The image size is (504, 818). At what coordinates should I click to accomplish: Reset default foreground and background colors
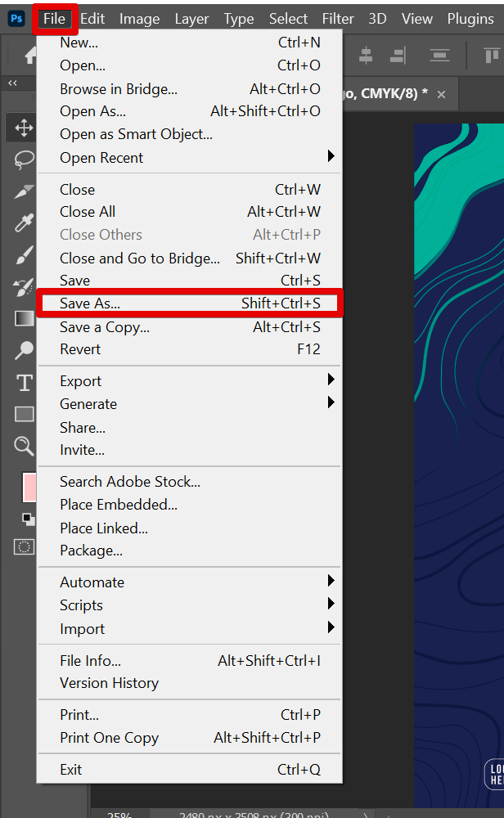28,519
